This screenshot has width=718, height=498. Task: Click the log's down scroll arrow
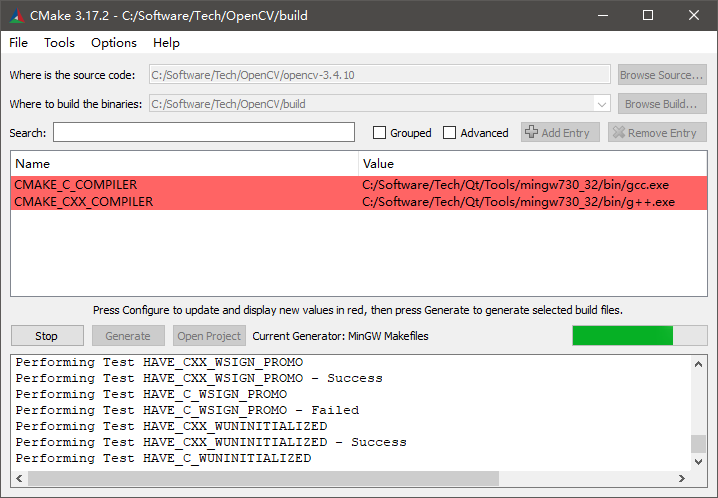[x=698, y=462]
